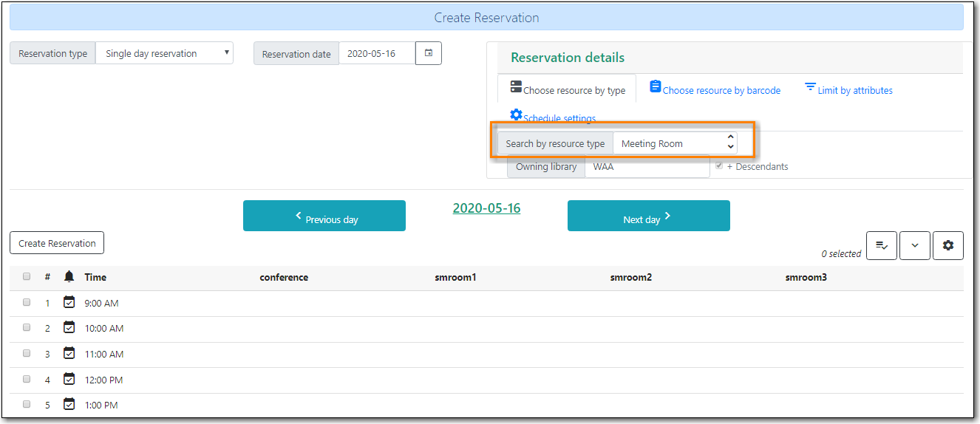Image resolution: width=980 pixels, height=424 pixels.
Task: Check the box for row 1 at 9:00 AM
Action: coord(27,302)
